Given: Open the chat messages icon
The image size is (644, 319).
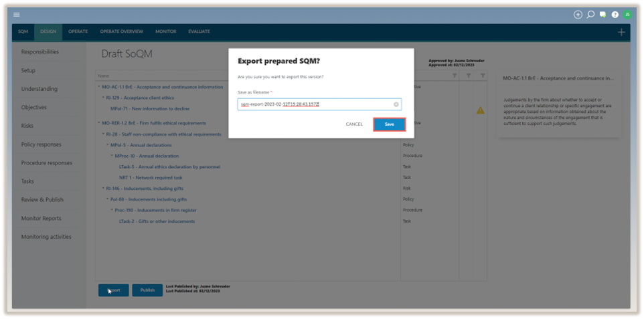Looking at the screenshot, I should tap(602, 14).
